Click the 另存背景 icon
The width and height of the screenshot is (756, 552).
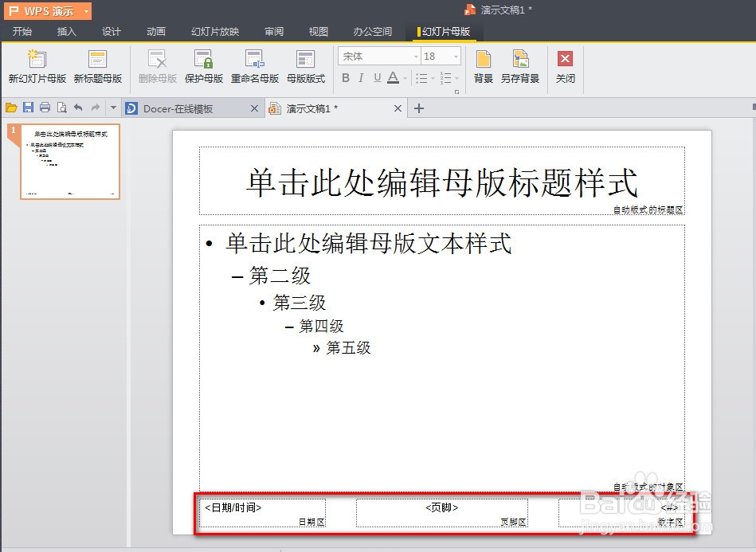(520, 65)
